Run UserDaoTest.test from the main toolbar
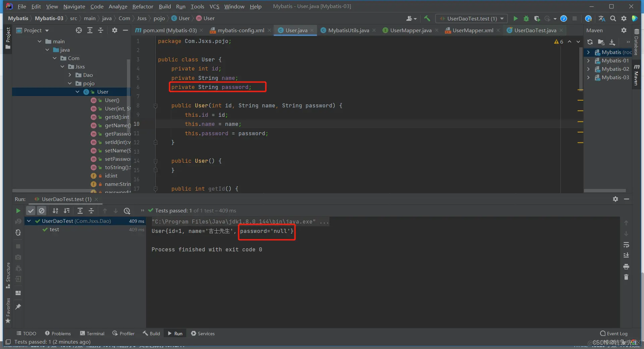 point(516,18)
